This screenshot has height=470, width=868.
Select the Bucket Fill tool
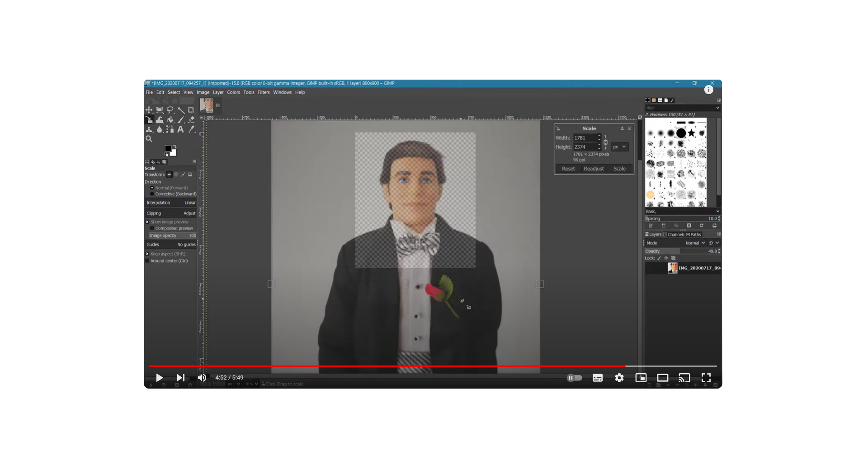tap(170, 120)
